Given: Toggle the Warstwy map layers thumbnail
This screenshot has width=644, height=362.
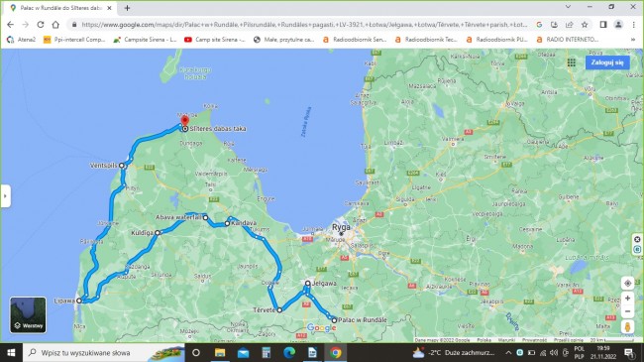Looking at the screenshot, I should pos(28,315).
